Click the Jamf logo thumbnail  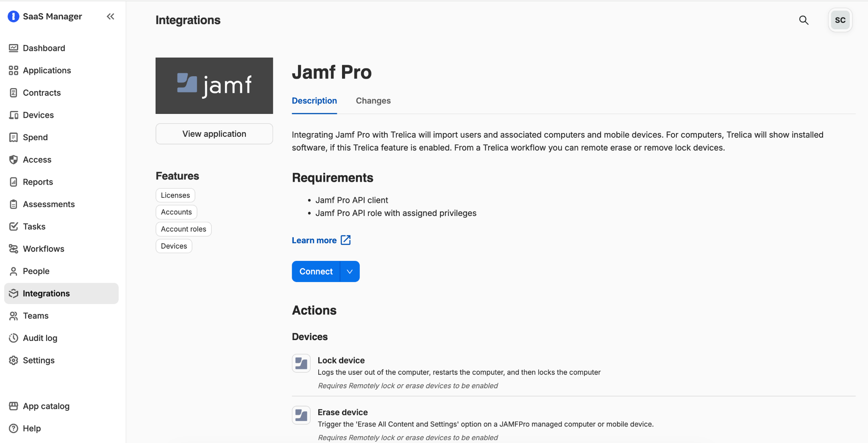pos(214,86)
